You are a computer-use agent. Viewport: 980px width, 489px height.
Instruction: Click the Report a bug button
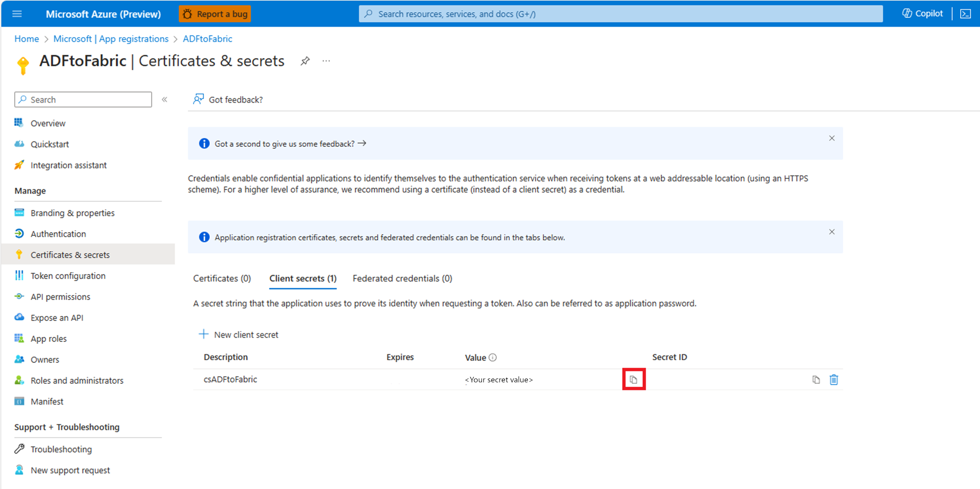point(215,14)
